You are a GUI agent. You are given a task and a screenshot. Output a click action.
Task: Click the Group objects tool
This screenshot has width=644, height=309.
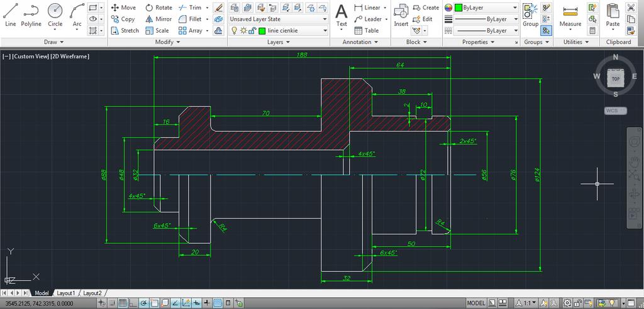click(530, 15)
